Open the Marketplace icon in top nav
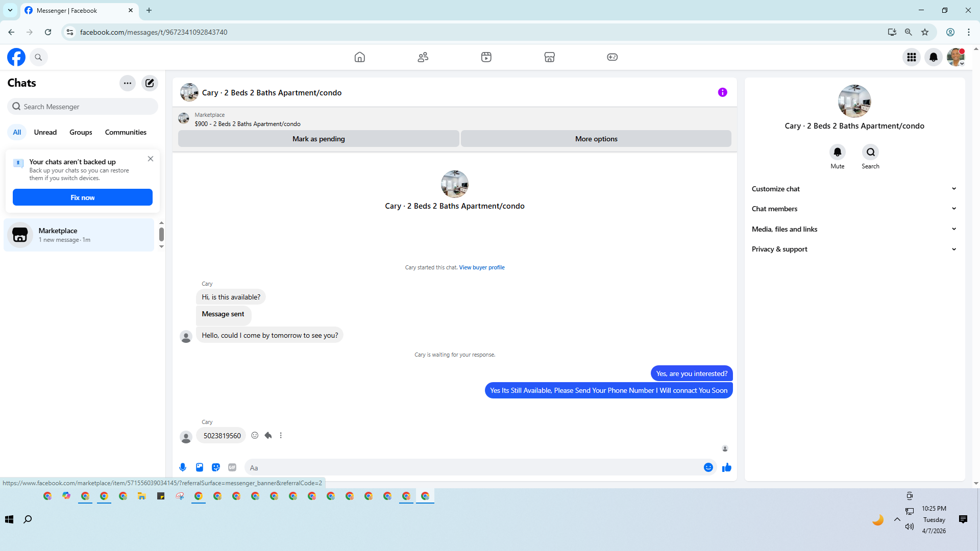The image size is (980, 551). coord(550,57)
